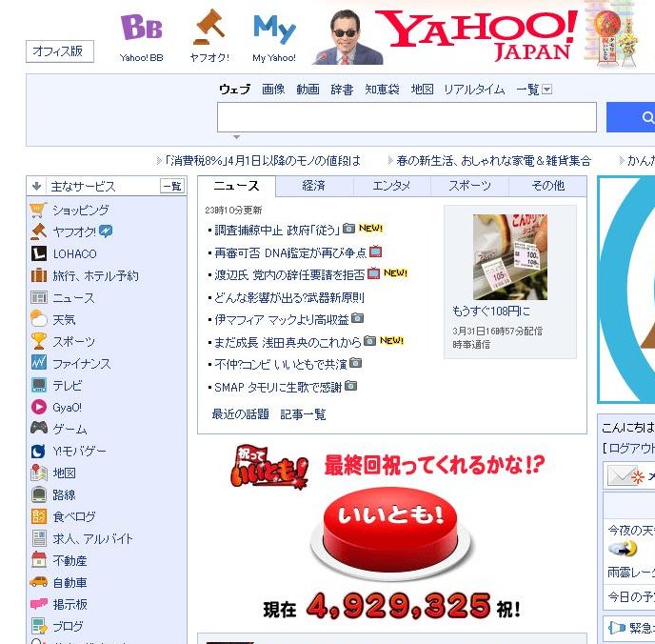The height and width of the screenshot is (644, 655).
Task: Click the オフィス版 button
Action: point(60,51)
